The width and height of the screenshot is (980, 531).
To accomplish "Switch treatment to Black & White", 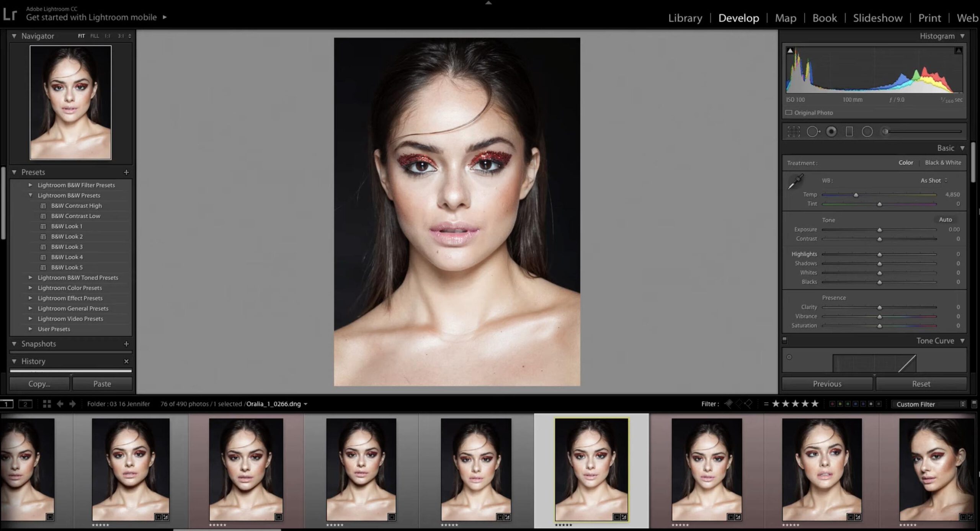I will [x=943, y=163].
